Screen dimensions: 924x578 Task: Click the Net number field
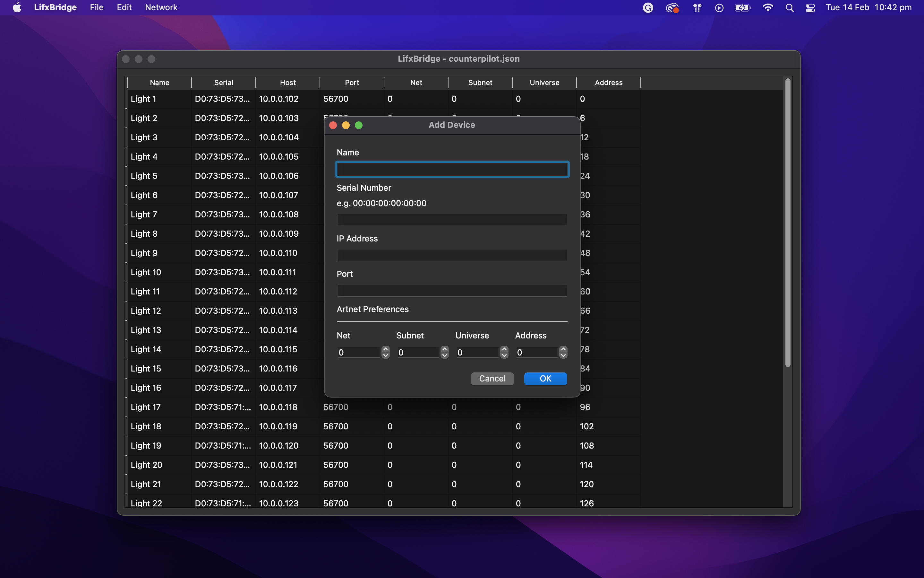tap(359, 352)
